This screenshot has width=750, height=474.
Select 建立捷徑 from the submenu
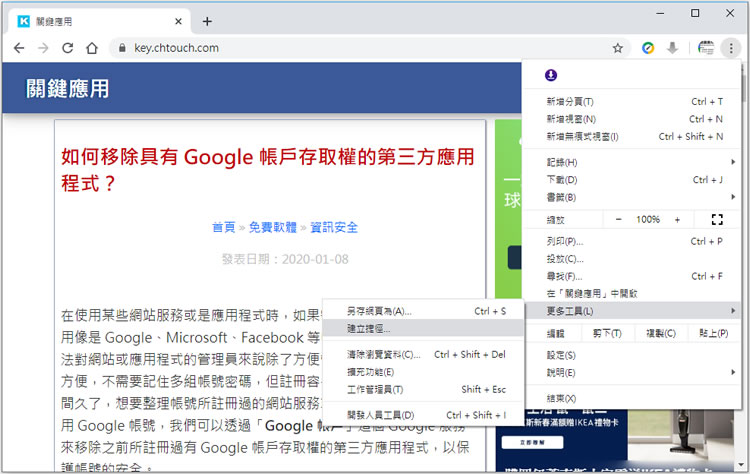(369, 328)
